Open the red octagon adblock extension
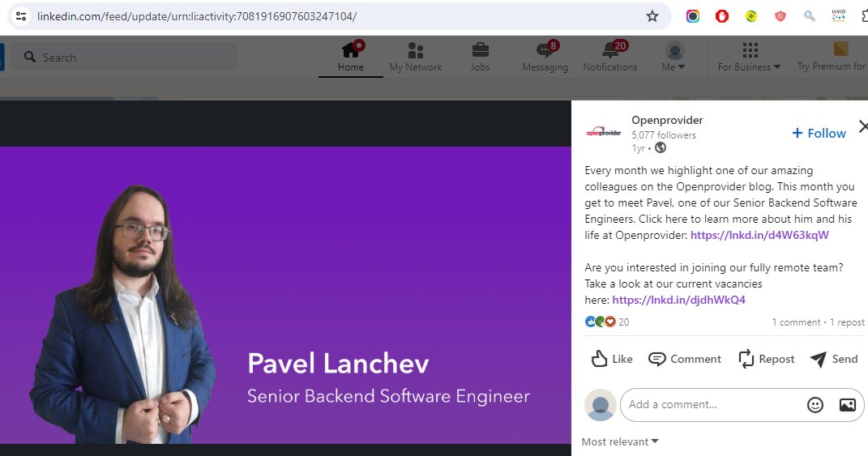 722,16
